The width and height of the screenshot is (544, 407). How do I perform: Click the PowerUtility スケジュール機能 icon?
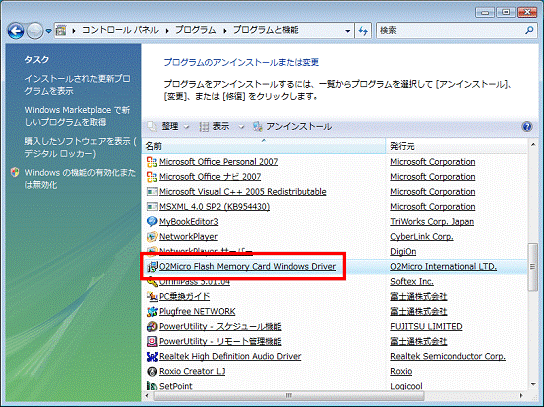point(152,326)
